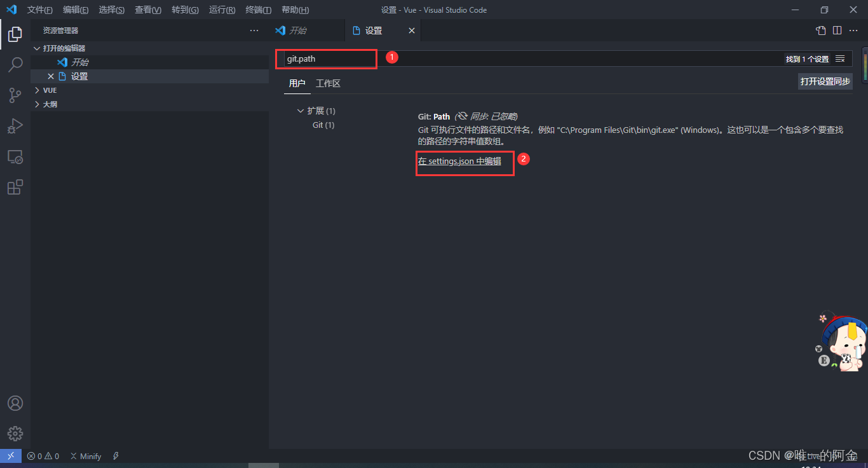
Task: Open the 终端(T) menu
Action: tap(258, 10)
